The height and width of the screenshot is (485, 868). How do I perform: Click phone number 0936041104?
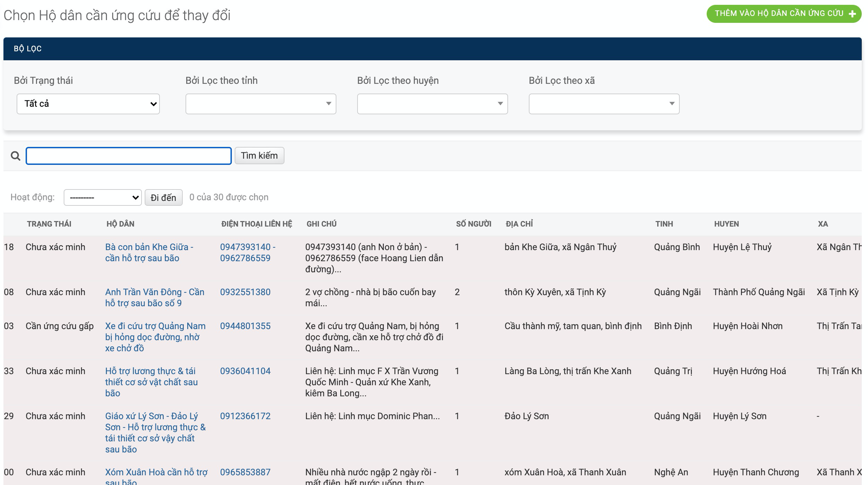pyautogui.click(x=245, y=371)
